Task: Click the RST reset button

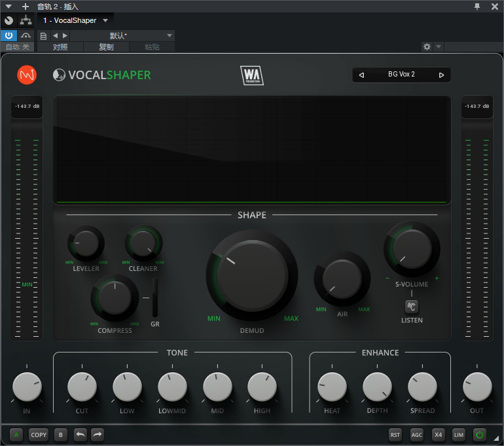Action: click(x=395, y=435)
